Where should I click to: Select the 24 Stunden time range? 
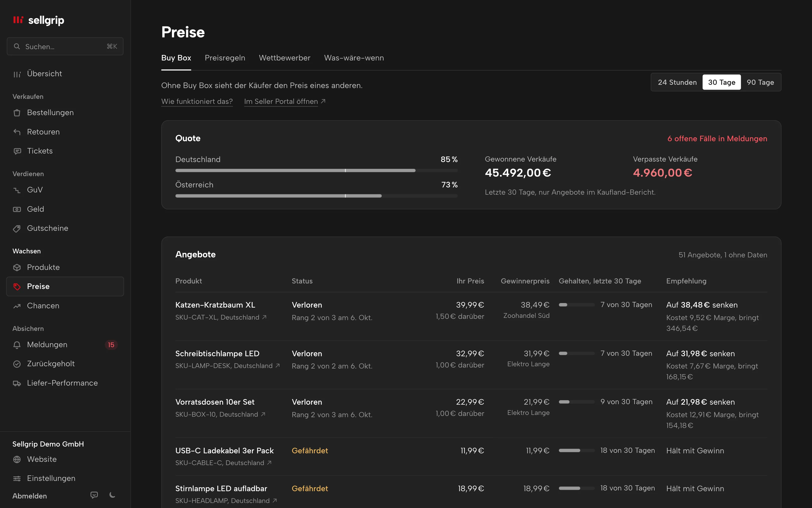point(677,82)
